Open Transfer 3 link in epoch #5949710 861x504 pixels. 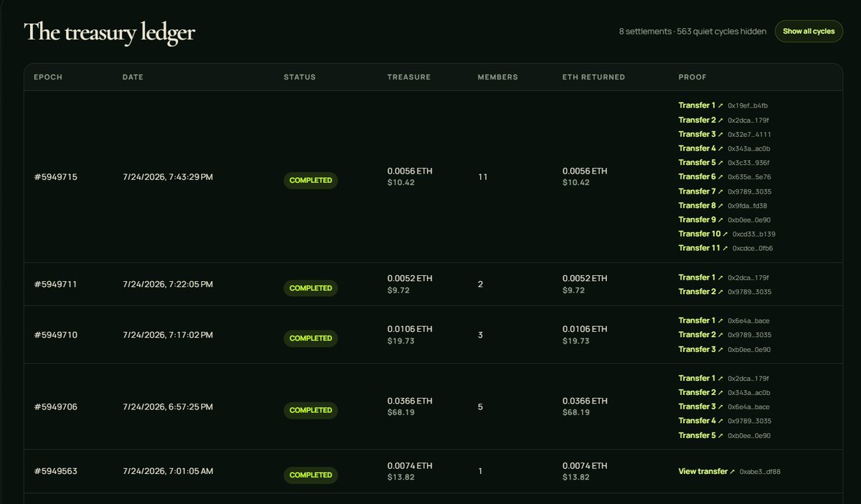point(701,349)
